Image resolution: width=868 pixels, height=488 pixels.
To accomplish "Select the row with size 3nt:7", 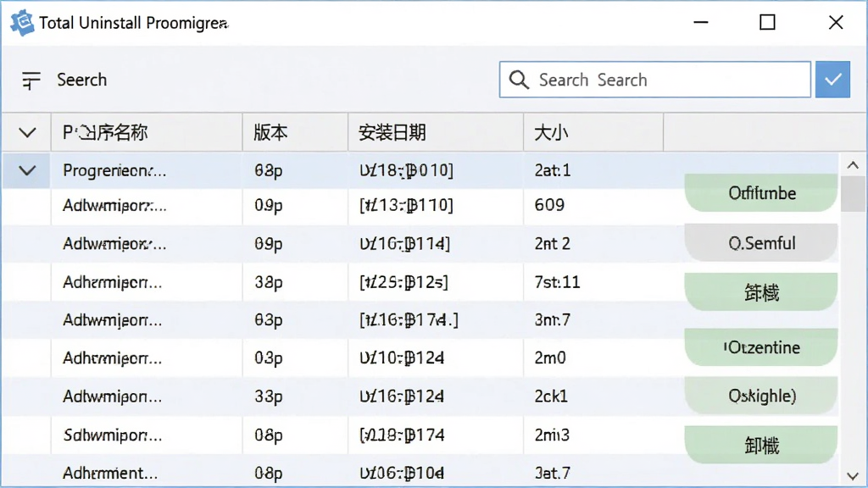I will point(420,319).
